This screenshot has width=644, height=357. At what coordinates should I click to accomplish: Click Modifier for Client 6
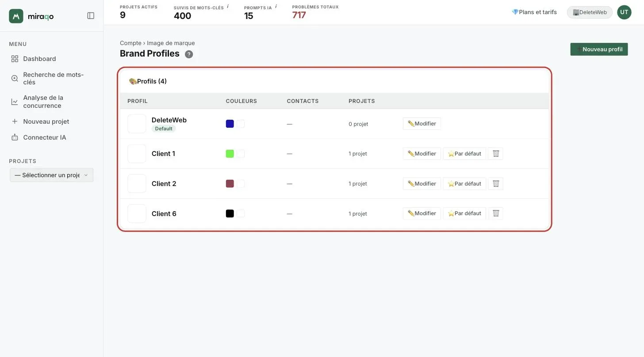[422, 213]
